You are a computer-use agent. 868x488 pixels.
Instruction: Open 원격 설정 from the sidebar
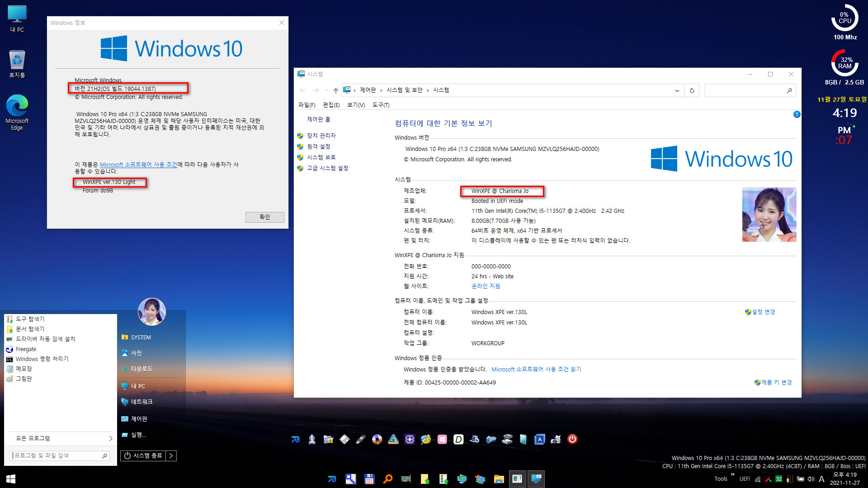[x=318, y=146]
